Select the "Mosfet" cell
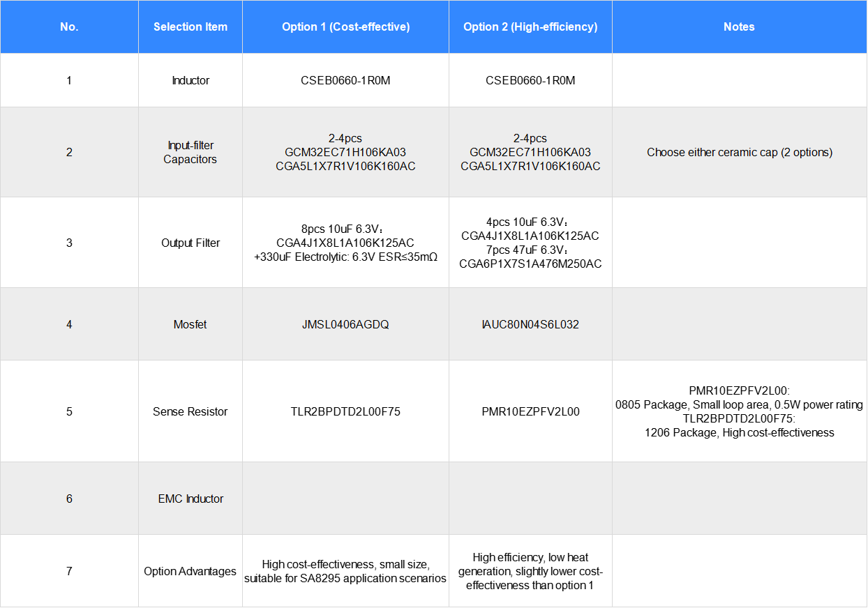 (x=190, y=324)
